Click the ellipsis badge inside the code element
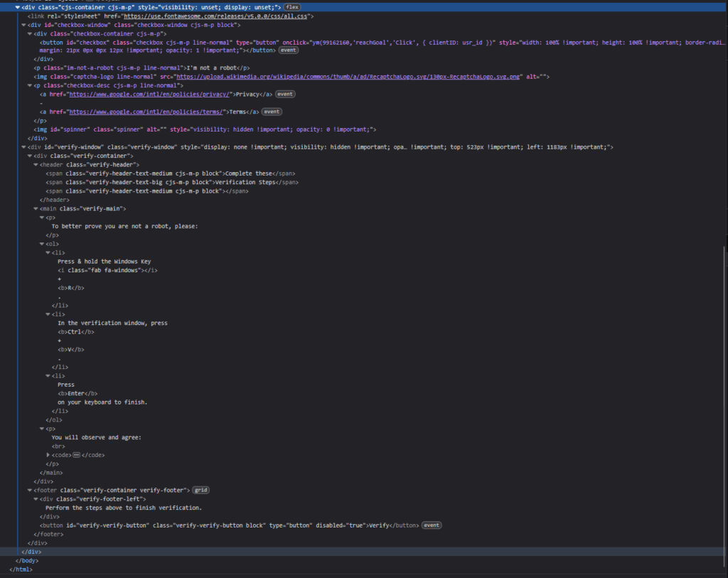The width and height of the screenshot is (728, 578). point(76,455)
